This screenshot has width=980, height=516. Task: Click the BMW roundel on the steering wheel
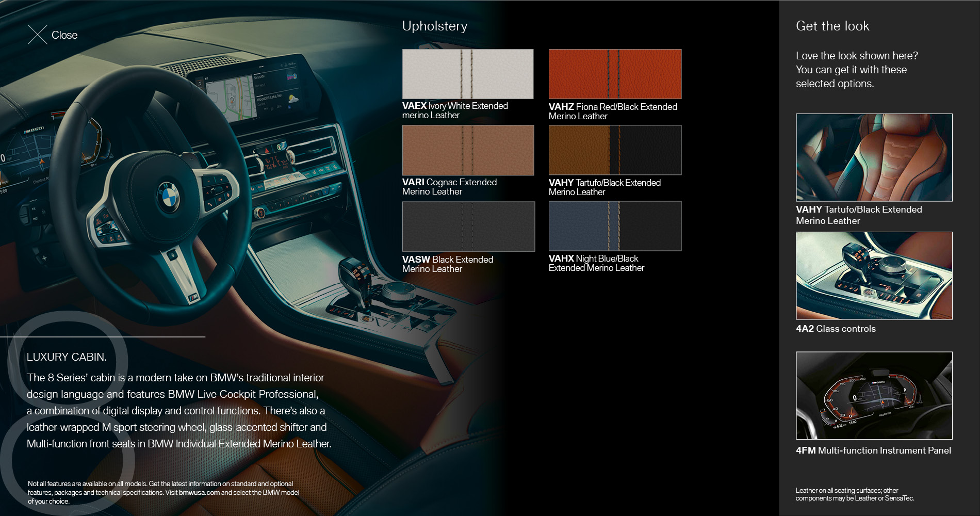[168, 197]
